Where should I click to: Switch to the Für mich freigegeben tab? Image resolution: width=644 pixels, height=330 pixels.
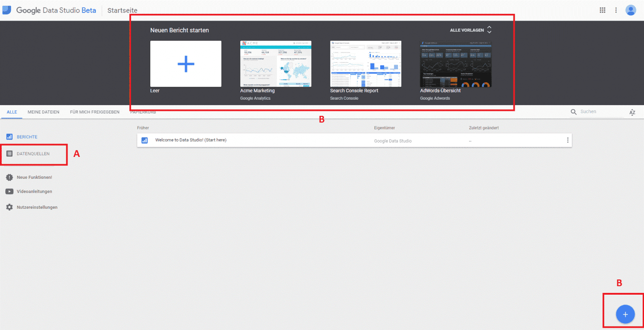point(94,112)
